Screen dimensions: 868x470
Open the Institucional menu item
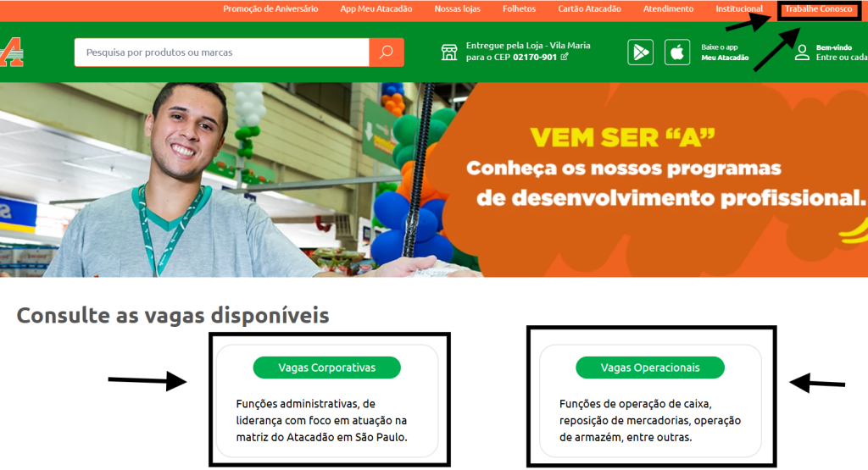coord(739,8)
